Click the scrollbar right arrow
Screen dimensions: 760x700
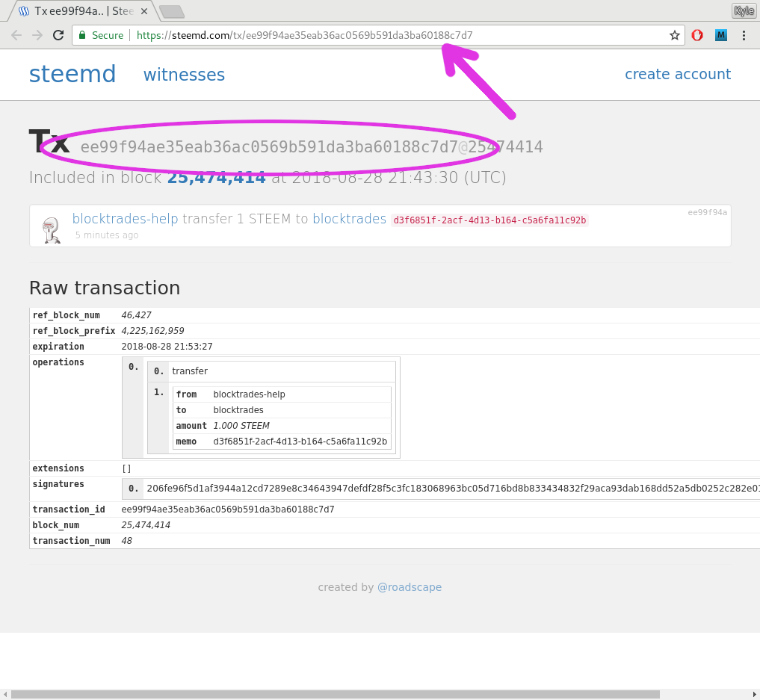coord(755,695)
